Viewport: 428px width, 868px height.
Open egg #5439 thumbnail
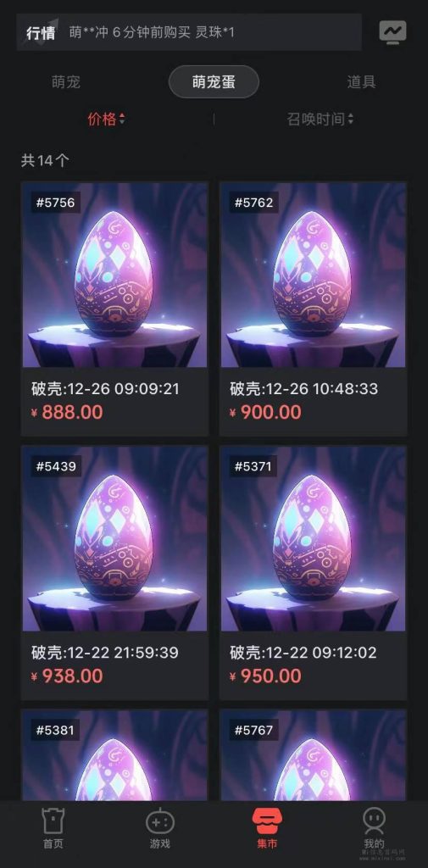pyautogui.click(x=114, y=538)
